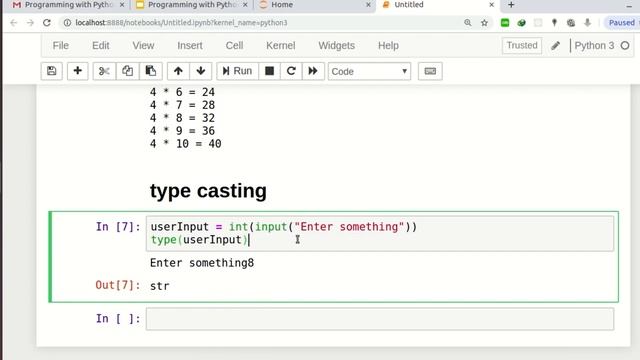
Task: Open the Help menu
Action: pos(388,46)
